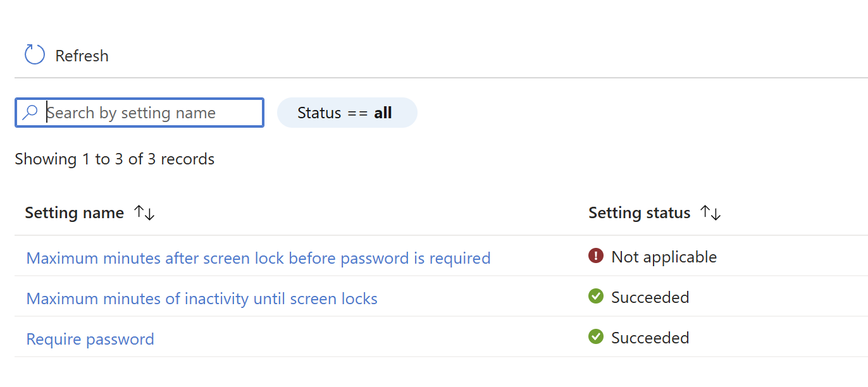This screenshot has height=387, width=868.
Task: Focus the Search by setting name field
Action: tap(152, 113)
